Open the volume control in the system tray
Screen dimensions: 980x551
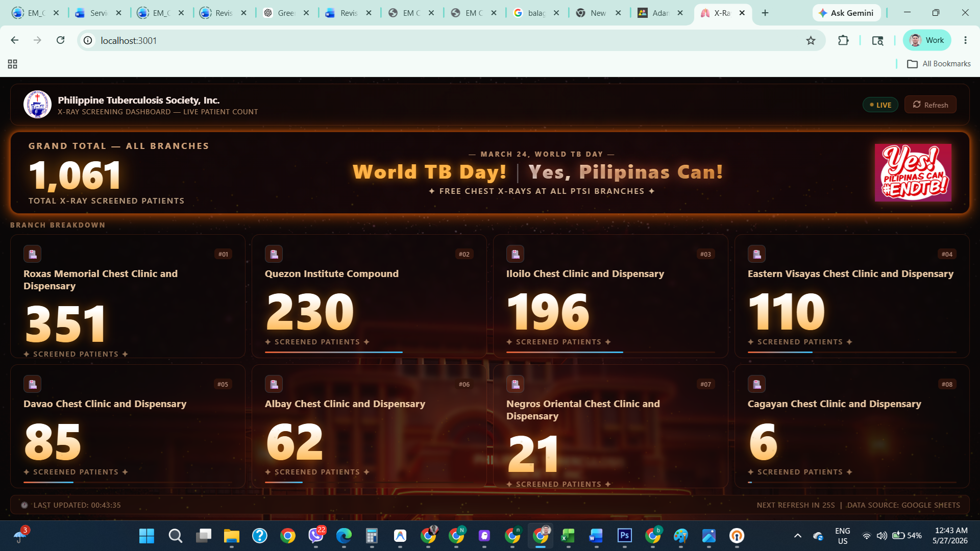click(882, 536)
